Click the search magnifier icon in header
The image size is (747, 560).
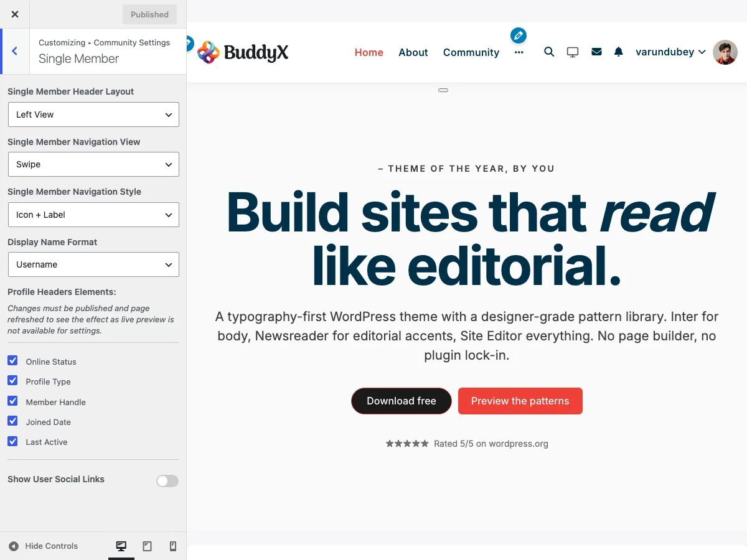click(549, 52)
